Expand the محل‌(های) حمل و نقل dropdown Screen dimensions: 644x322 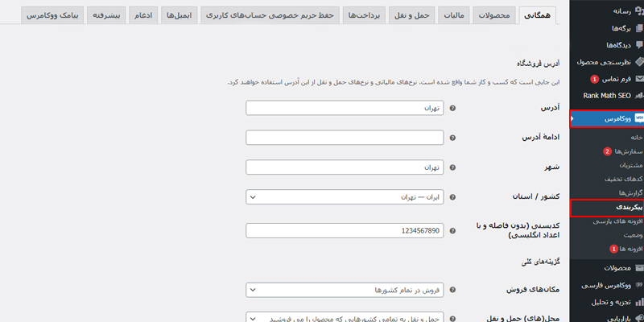coord(345,317)
